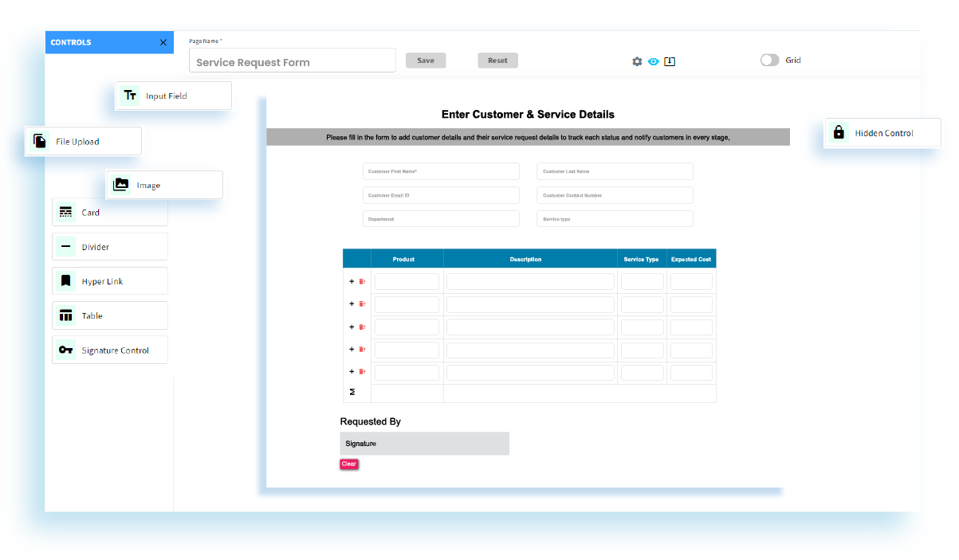959x560 pixels.
Task: Clear the signature using the Clear button
Action: [348, 464]
